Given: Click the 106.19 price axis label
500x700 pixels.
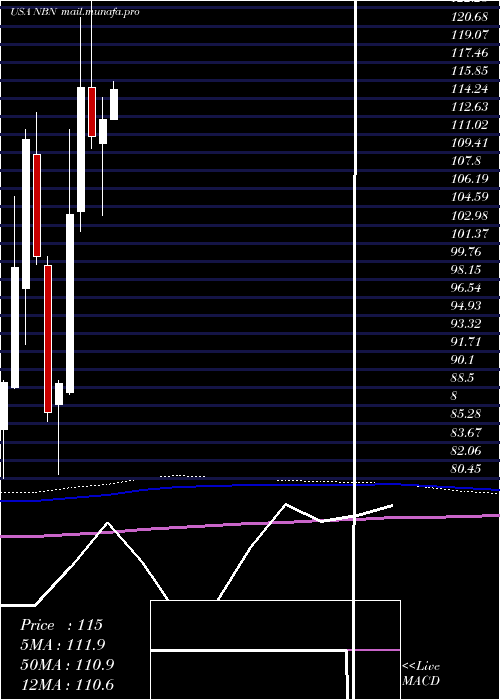Looking at the screenshot, I should pos(469,179).
